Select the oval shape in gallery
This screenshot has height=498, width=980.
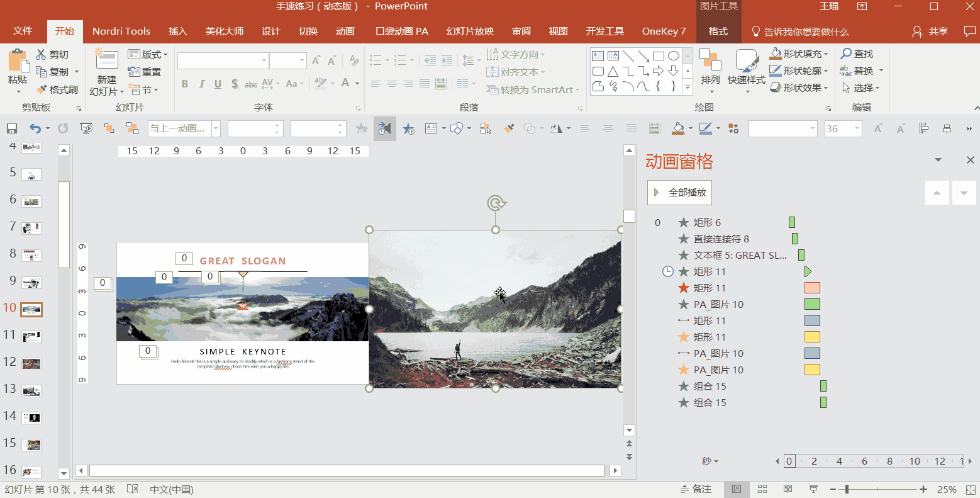[673, 55]
